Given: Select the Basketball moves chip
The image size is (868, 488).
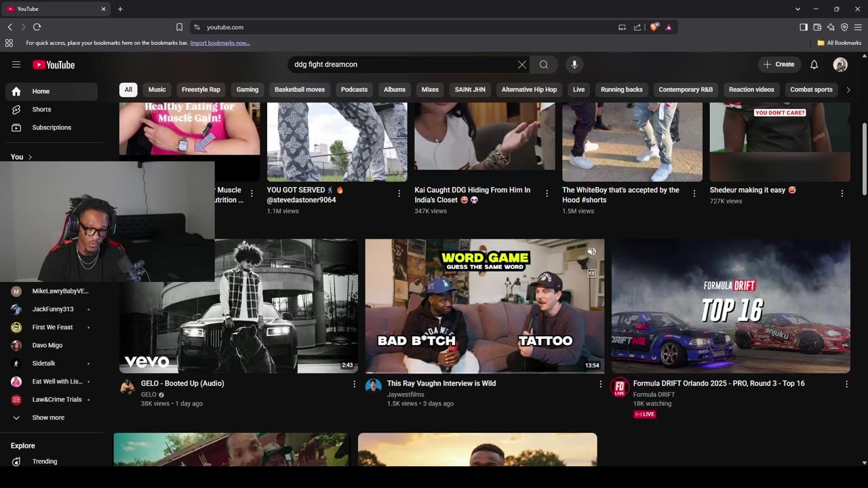Looking at the screenshot, I should click(300, 89).
